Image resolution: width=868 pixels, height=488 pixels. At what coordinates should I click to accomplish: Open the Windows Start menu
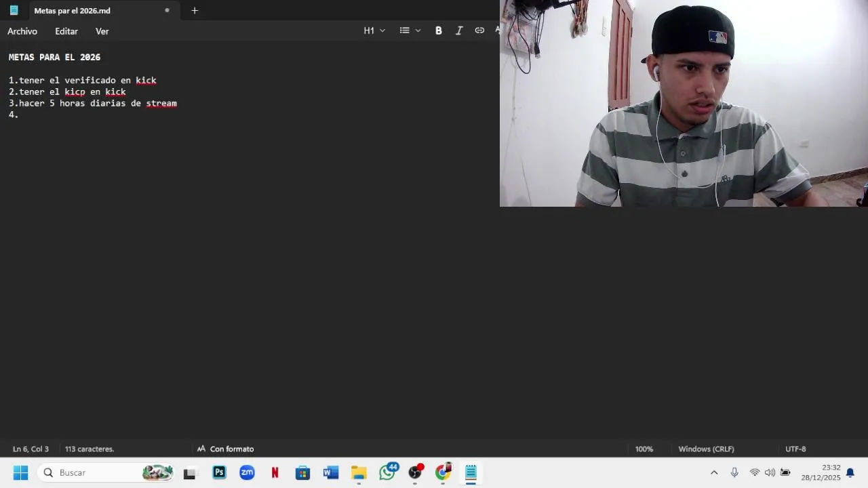(x=20, y=472)
